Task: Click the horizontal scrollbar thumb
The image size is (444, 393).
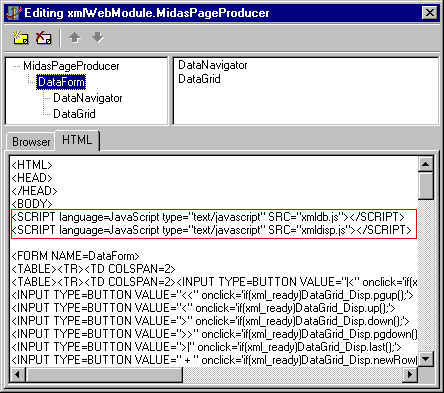Action: 104,375
